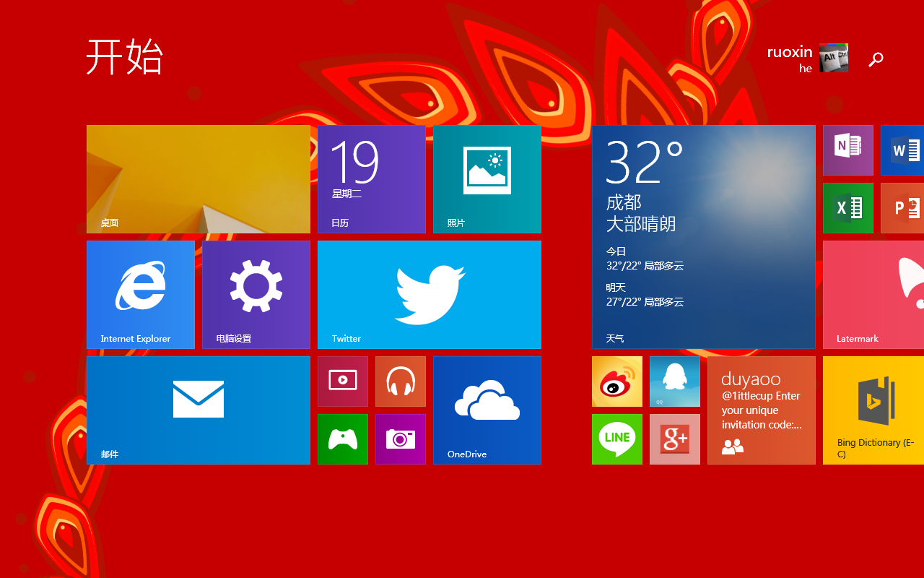This screenshot has height=578, width=924.
Task: Click the user profile picture
Action: 834,58
